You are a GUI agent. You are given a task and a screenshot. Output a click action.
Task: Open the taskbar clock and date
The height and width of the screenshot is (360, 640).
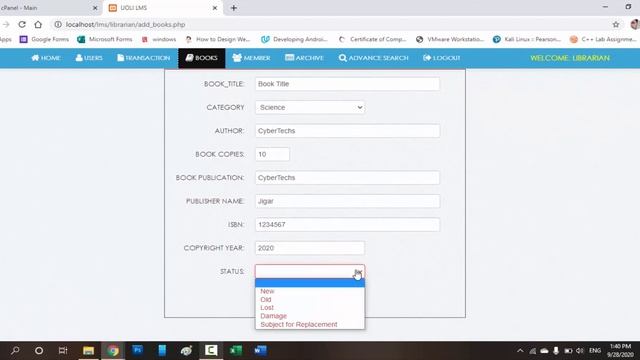click(x=620, y=350)
